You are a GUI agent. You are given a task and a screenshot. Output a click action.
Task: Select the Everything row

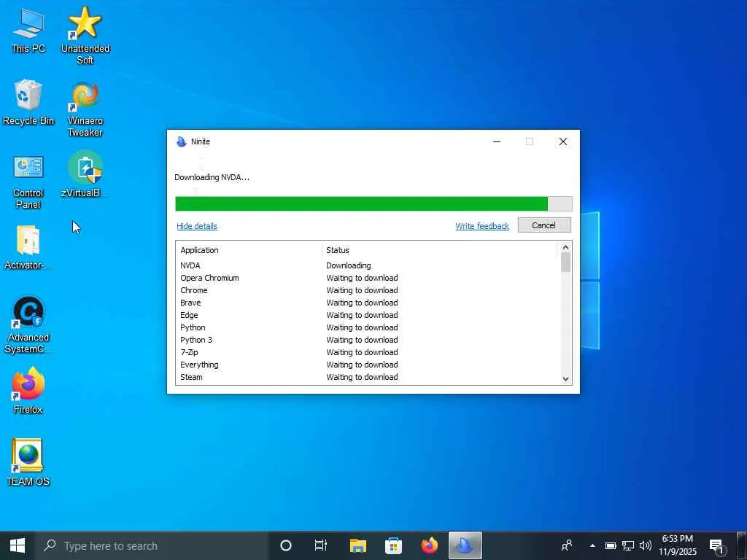coord(368,365)
